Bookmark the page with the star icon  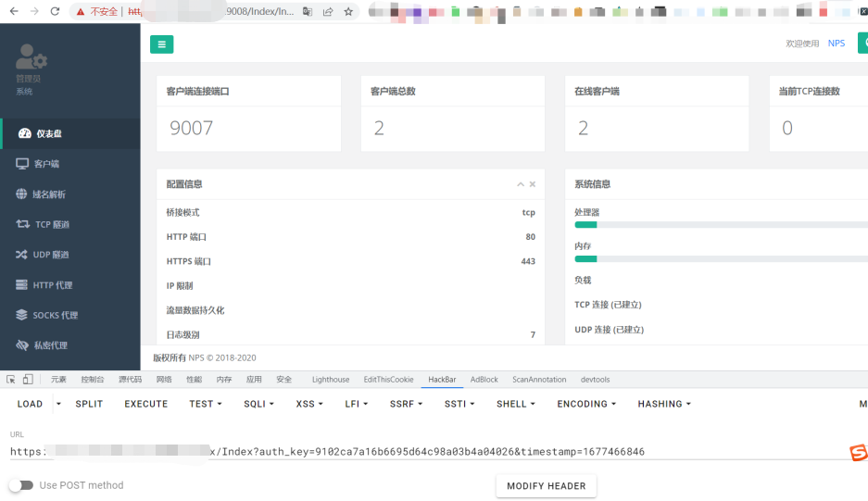click(x=348, y=12)
